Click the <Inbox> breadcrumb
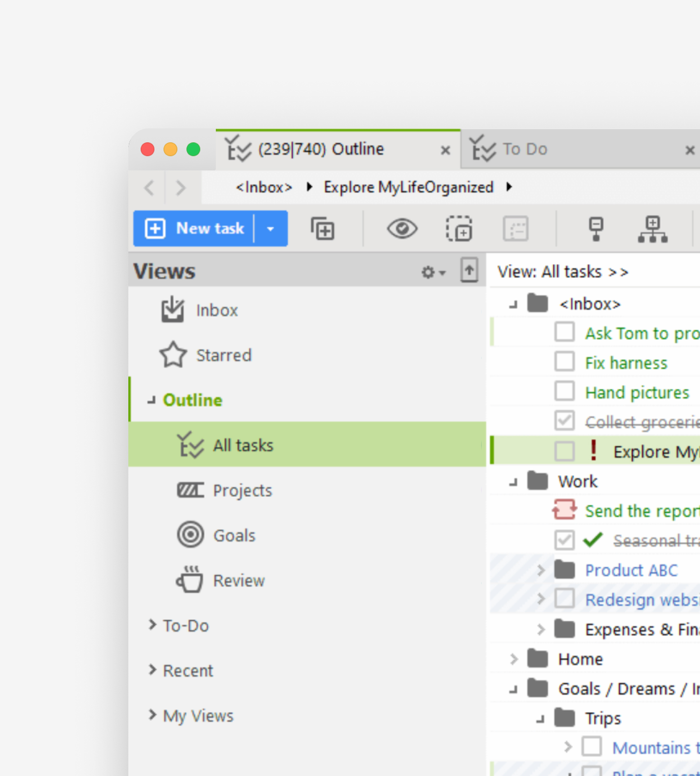Screen dimensions: 700x776 click(264, 187)
